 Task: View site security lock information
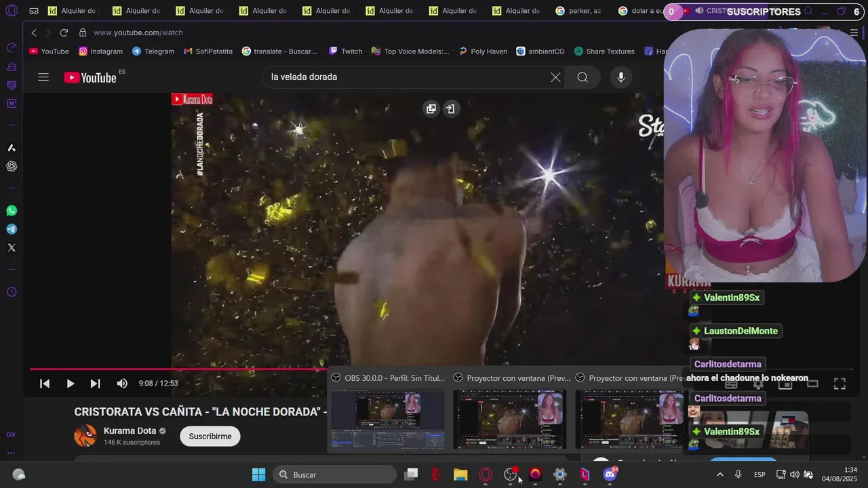[83, 33]
